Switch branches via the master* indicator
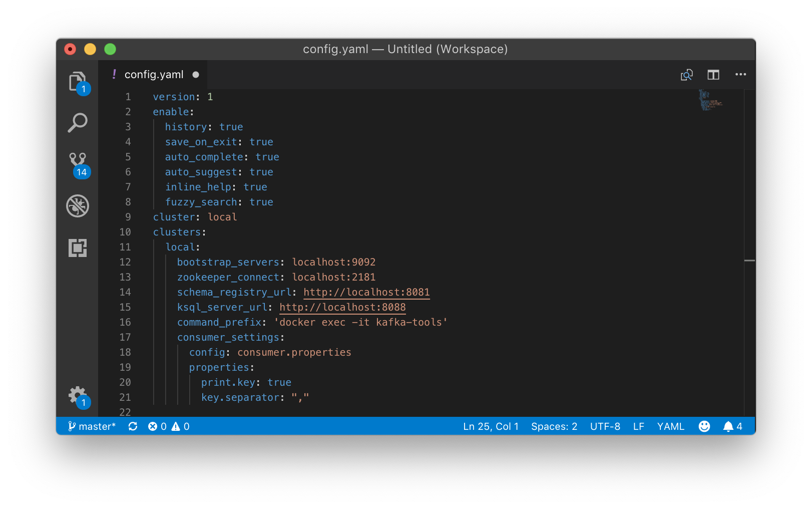The width and height of the screenshot is (812, 509). point(93,426)
